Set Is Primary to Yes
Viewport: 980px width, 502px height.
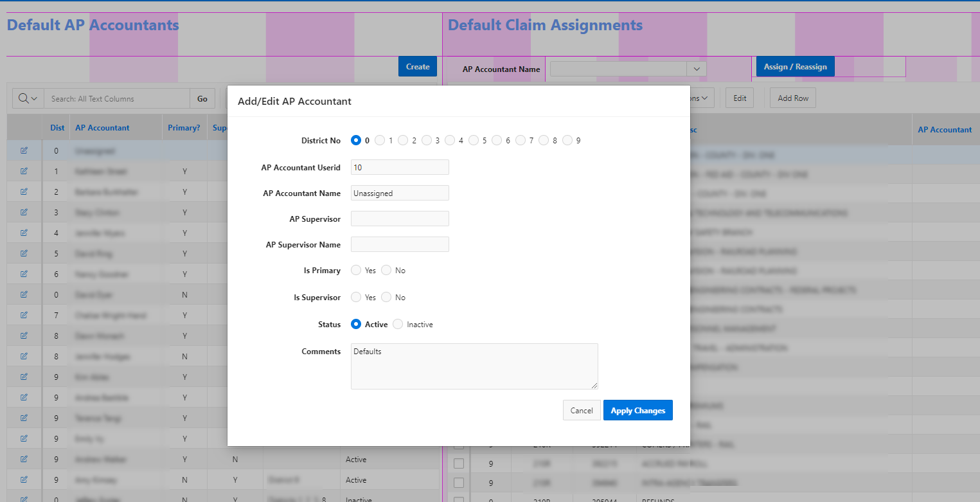(x=356, y=271)
